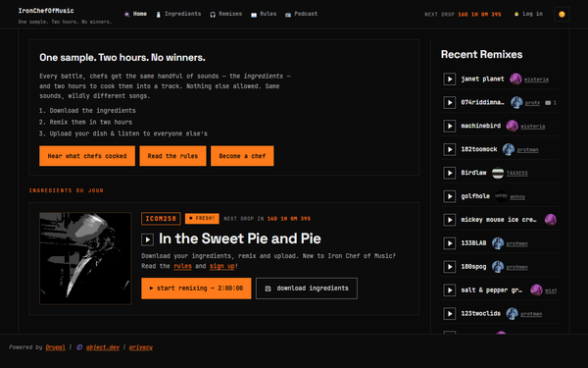Click the avatar next to 123twoclids
Screen dimensions: 588x368
(x=512, y=314)
